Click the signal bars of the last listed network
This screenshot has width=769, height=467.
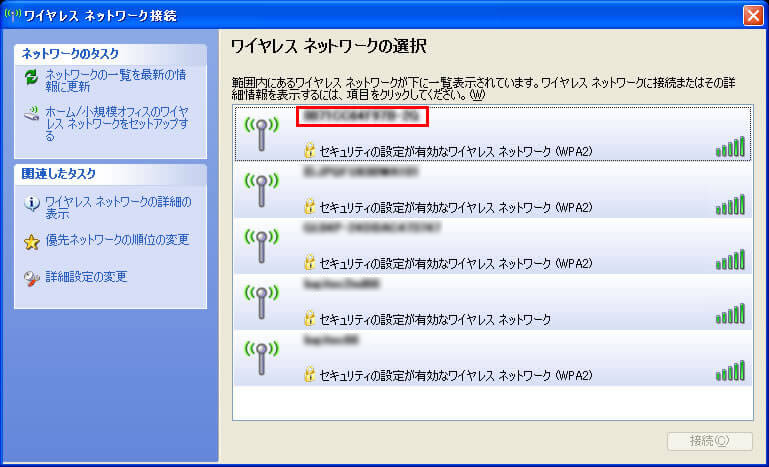tap(730, 371)
